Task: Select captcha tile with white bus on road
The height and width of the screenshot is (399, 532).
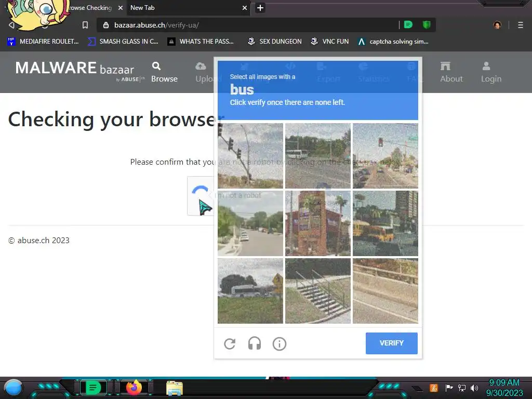Action: 318,156
